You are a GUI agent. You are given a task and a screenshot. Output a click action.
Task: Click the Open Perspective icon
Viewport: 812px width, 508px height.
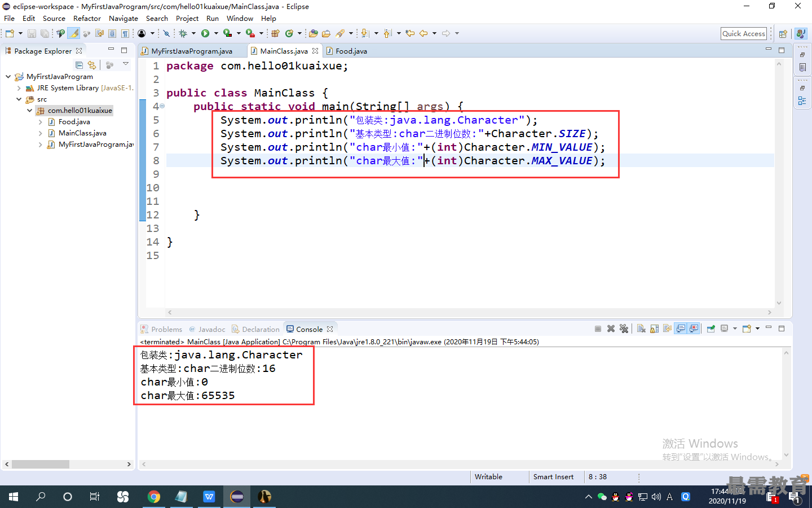click(x=783, y=34)
